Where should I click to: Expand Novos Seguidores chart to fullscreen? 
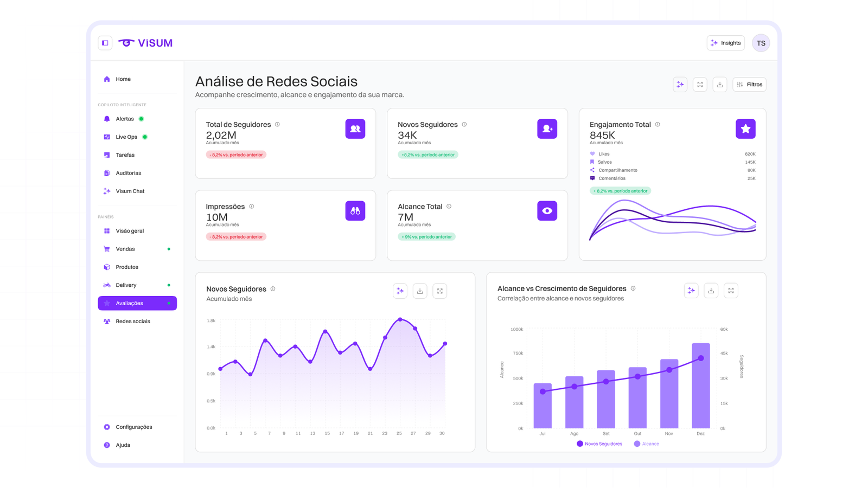tap(440, 291)
